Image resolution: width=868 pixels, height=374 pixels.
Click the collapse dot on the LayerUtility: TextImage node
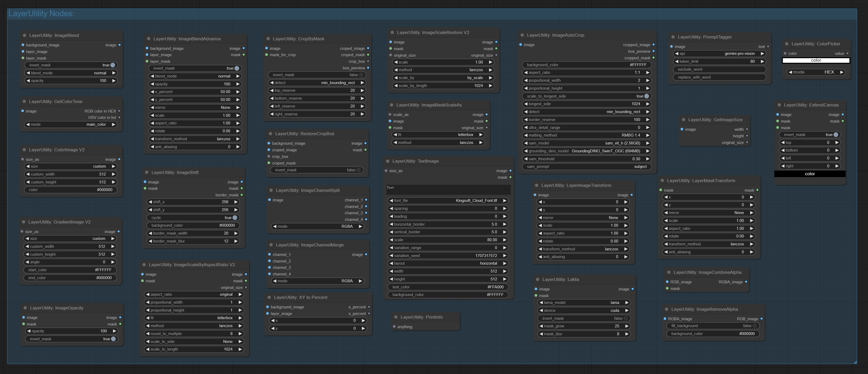pos(388,161)
